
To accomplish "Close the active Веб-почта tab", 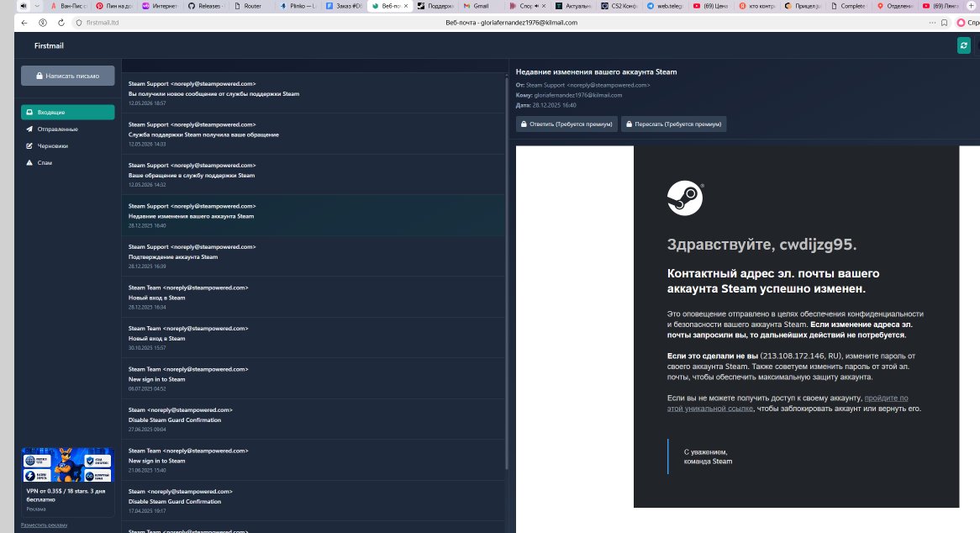I will click(x=406, y=6).
